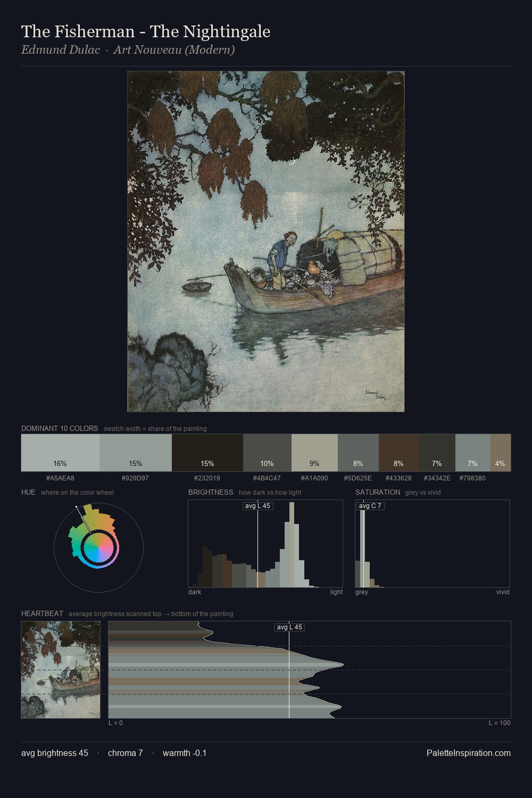Click the #34342E swatch labeled 7%
Viewport: 532px width, 798px height.
[x=437, y=453]
